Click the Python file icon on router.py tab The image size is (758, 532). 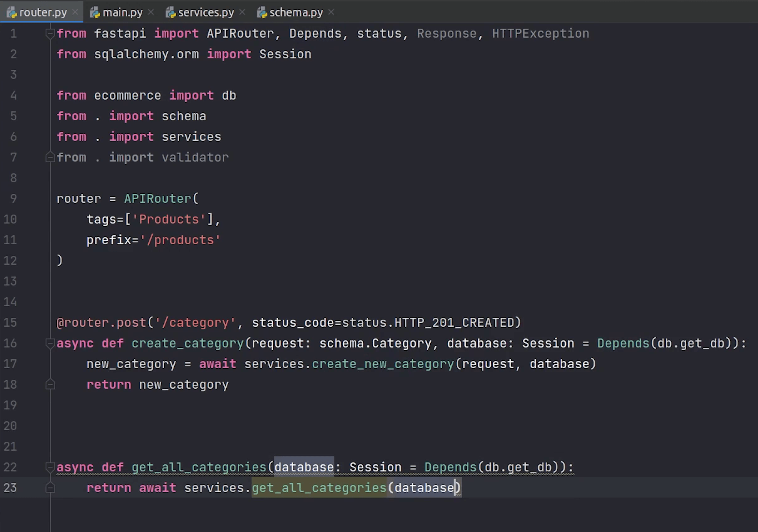coord(12,13)
